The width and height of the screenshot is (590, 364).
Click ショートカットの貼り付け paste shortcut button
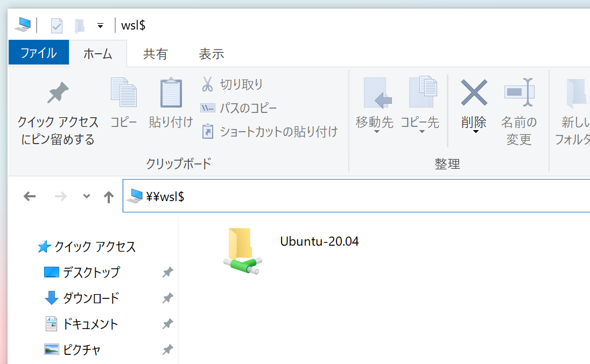pyautogui.click(x=270, y=132)
